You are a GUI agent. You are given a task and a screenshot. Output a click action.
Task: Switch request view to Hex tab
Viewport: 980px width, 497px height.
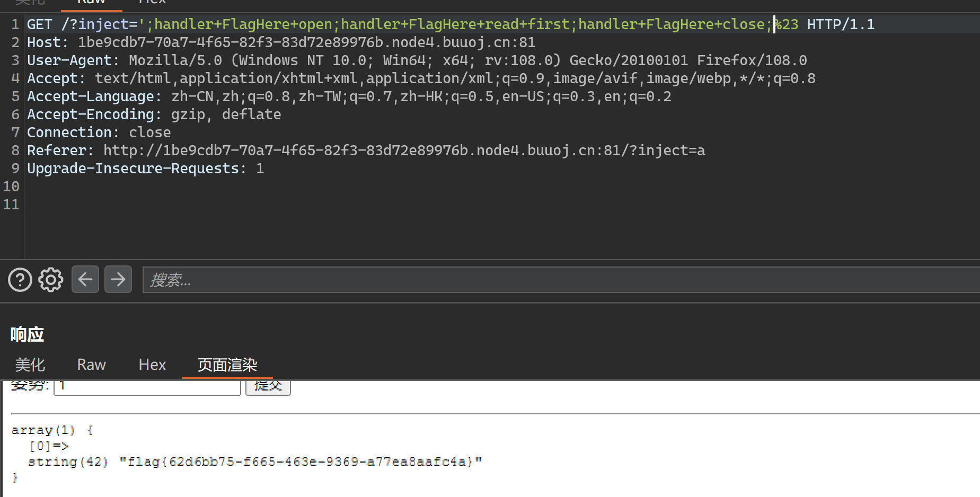(x=152, y=2)
